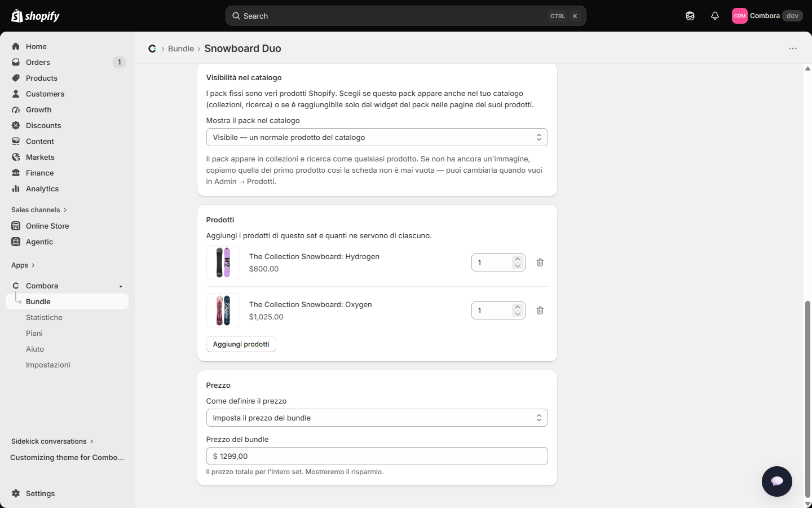Image resolution: width=812 pixels, height=508 pixels.
Task: Open the Bundle submenu item
Action: 67,301
